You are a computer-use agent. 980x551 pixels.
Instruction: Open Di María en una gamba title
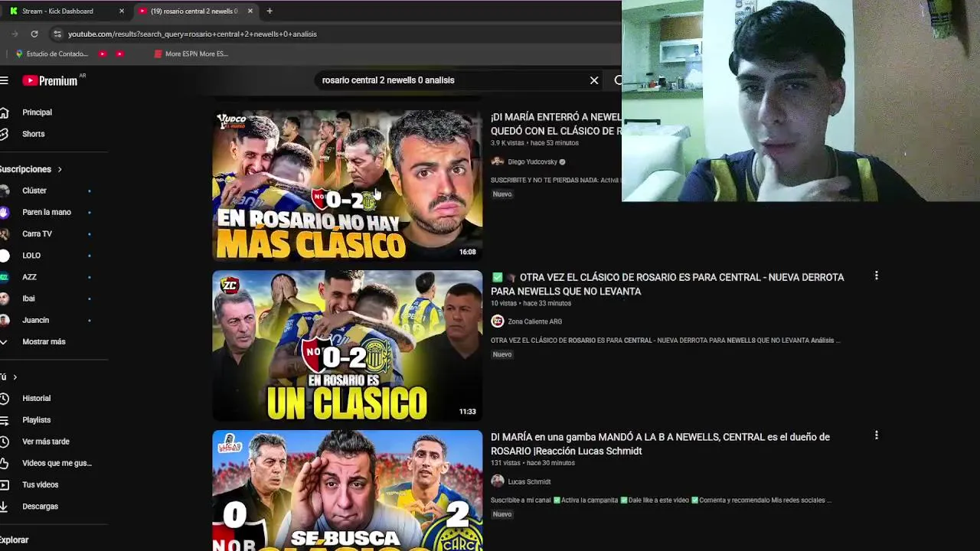pyautogui.click(x=660, y=444)
